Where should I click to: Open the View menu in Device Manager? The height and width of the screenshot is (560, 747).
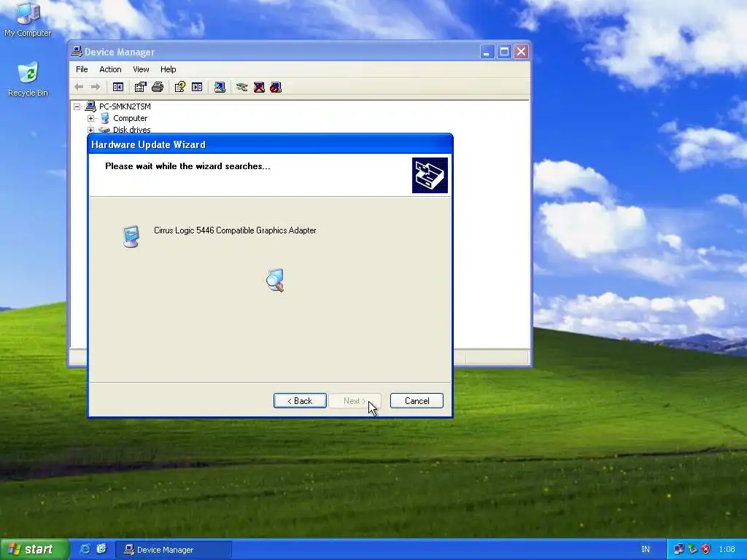[x=141, y=69]
